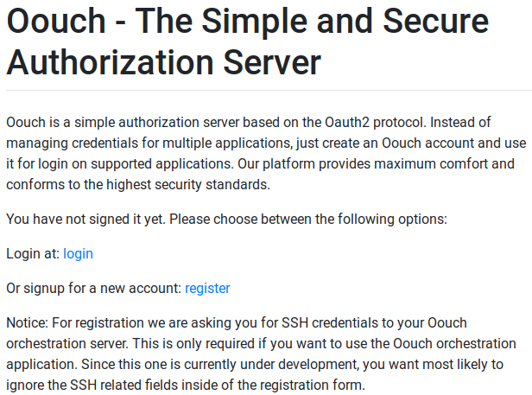Click "Please choose between the following options" text

(306, 219)
